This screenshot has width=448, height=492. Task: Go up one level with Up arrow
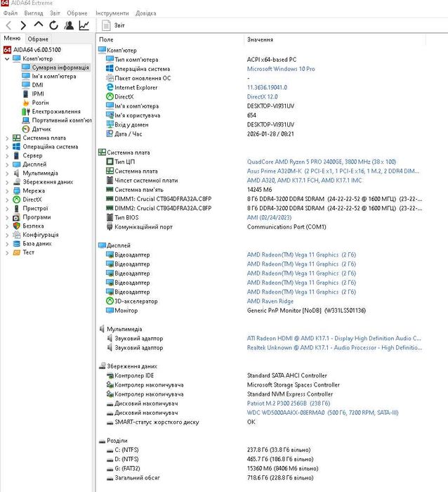(38, 25)
